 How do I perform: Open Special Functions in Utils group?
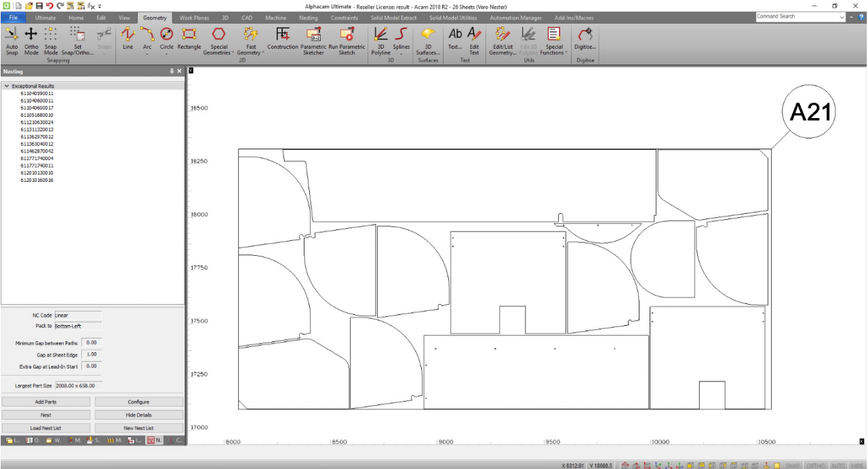(554, 41)
